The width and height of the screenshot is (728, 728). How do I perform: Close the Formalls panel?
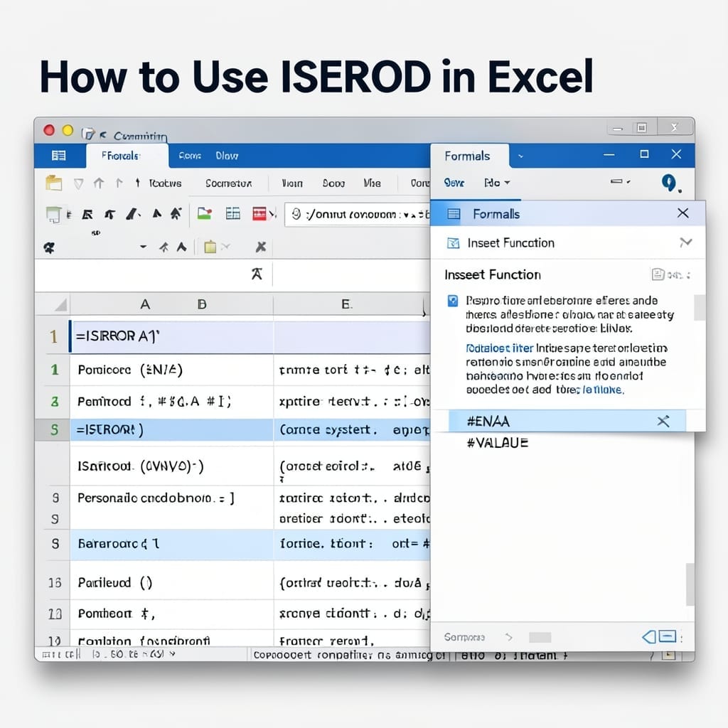682,213
